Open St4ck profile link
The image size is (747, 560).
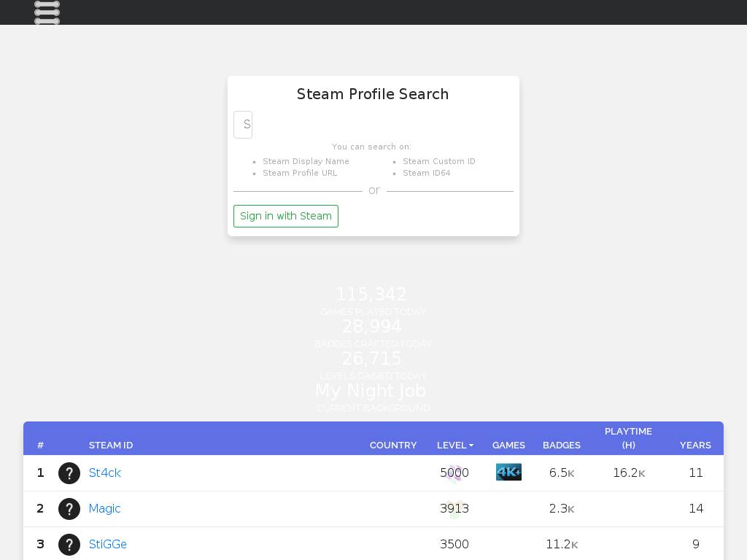pyautogui.click(x=105, y=473)
